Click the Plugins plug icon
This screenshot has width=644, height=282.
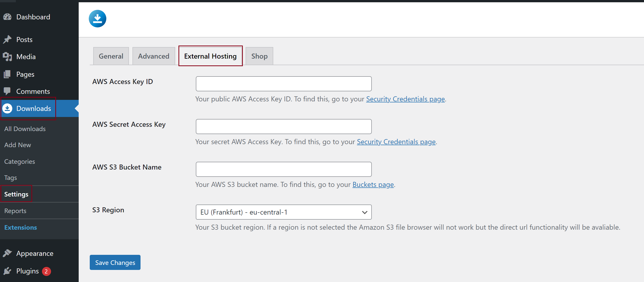(7, 271)
